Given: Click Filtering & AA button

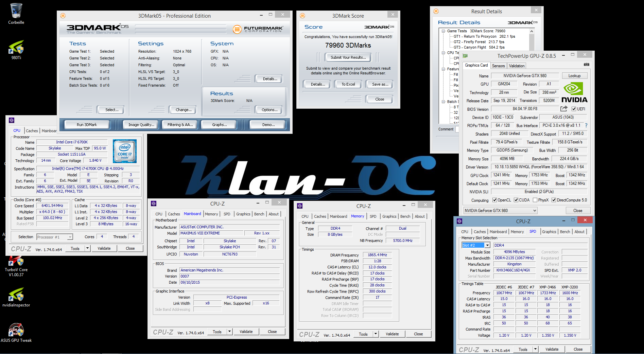Looking at the screenshot, I should pyautogui.click(x=180, y=125).
